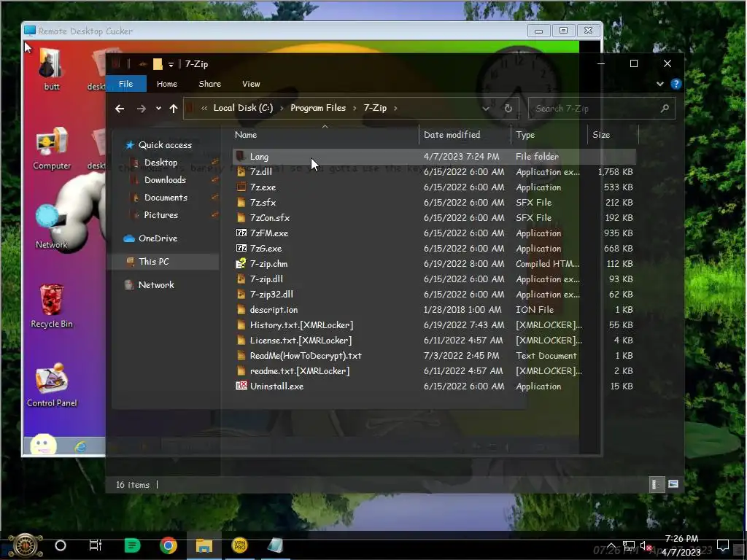The height and width of the screenshot is (560, 747).
Task: Open the taskbar clock showing 7:26 PM
Action: [x=681, y=545]
